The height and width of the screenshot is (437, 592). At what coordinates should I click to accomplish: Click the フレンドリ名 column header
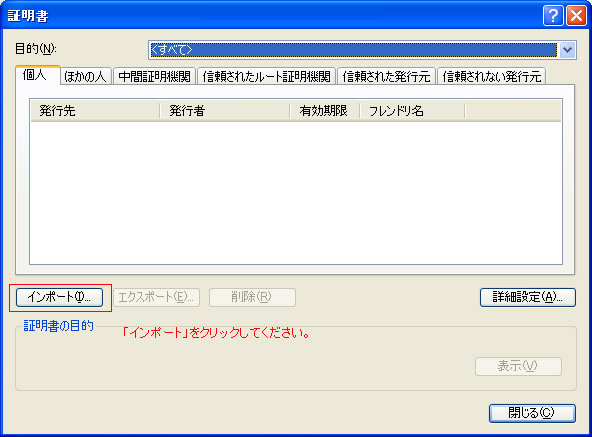tap(412, 111)
